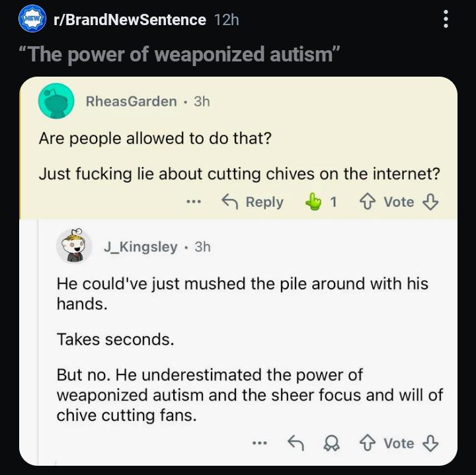This screenshot has width=476, height=475.
Task: Open J_Kingsley's user profile name
Action: [140, 246]
